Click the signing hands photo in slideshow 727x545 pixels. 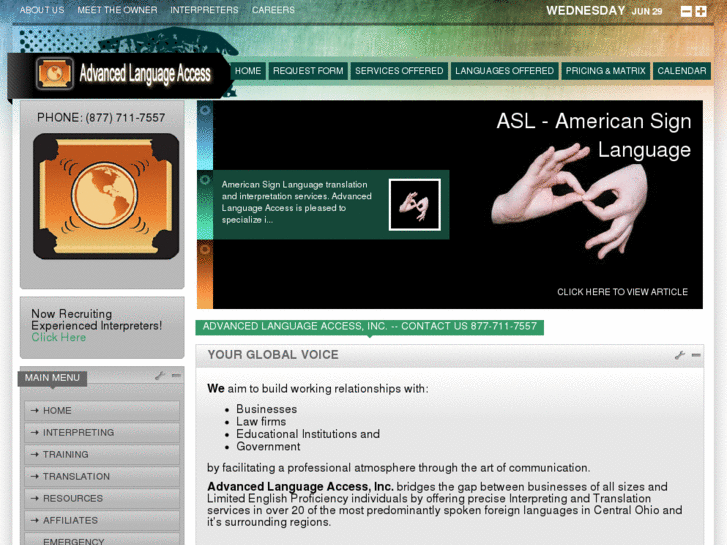[570, 200]
